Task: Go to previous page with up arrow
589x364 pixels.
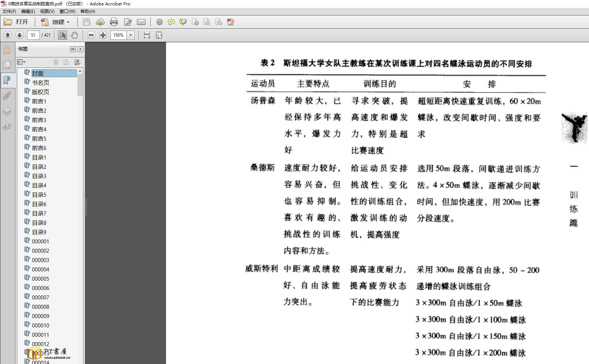Action: click(x=8, y=35)
